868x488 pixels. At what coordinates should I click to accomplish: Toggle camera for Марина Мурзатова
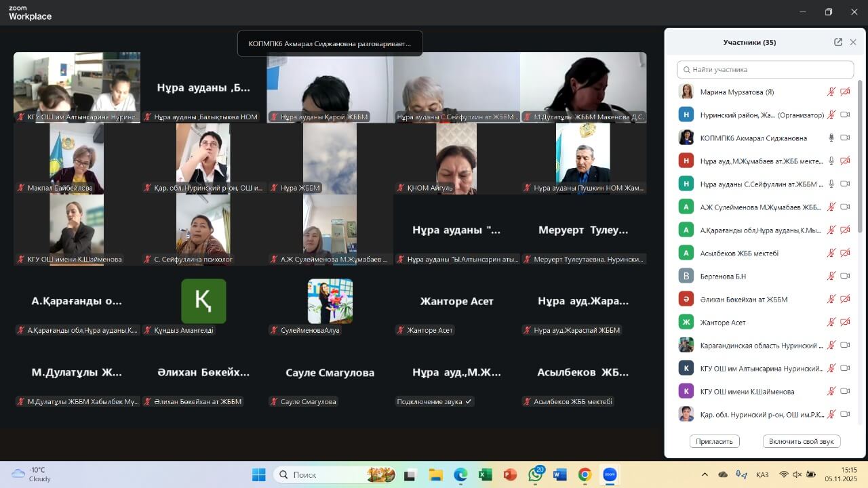click(x=845, y=91)
